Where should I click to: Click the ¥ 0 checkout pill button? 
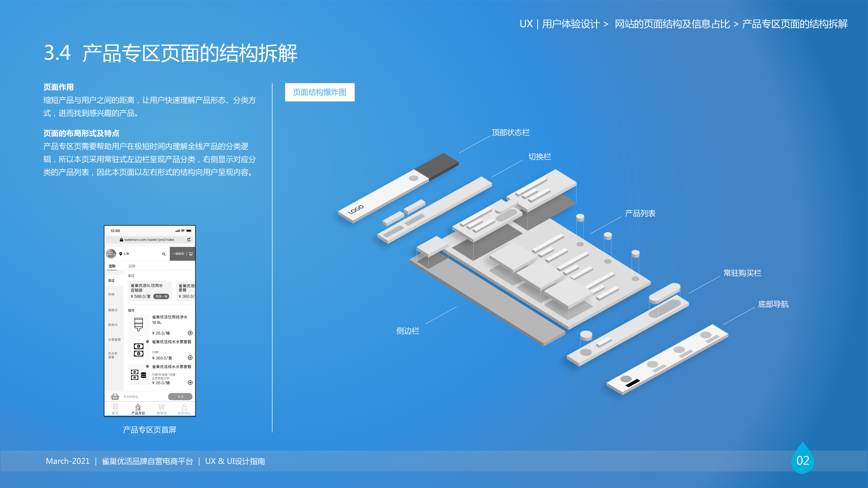click(x=180, y=396)
